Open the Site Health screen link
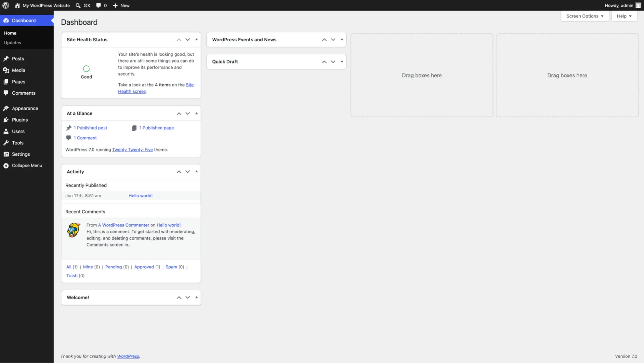Viewport: 644px width, 363px height. pos(132,91)
